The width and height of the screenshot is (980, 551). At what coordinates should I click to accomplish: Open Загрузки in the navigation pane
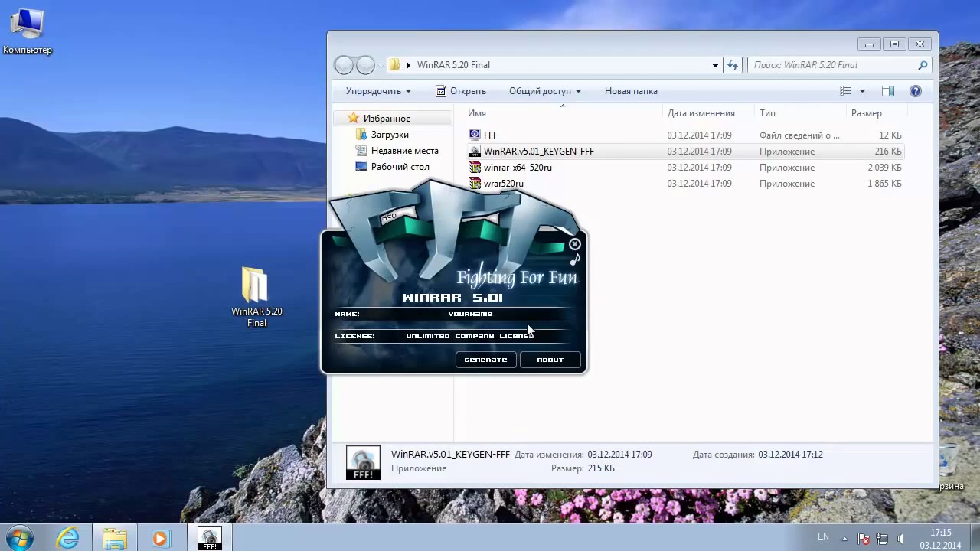pyautogui.click(x=390, y=135)
